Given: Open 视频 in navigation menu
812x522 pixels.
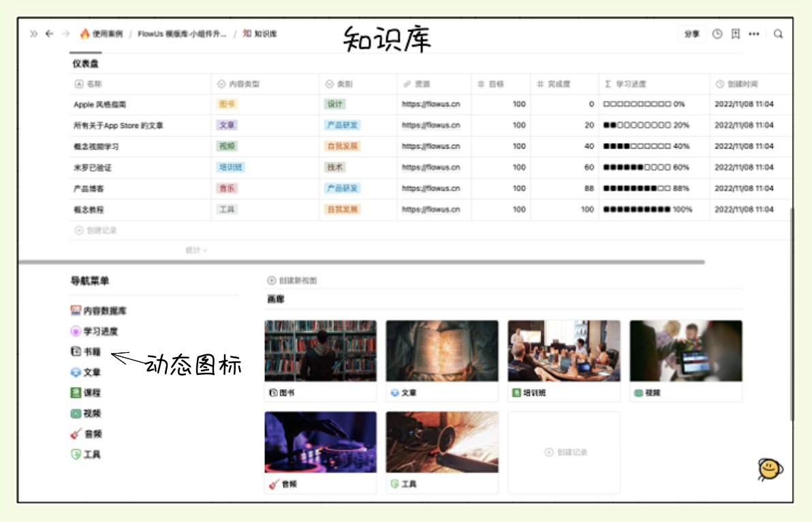Looking at the screenshot, I should coord(85,414).
